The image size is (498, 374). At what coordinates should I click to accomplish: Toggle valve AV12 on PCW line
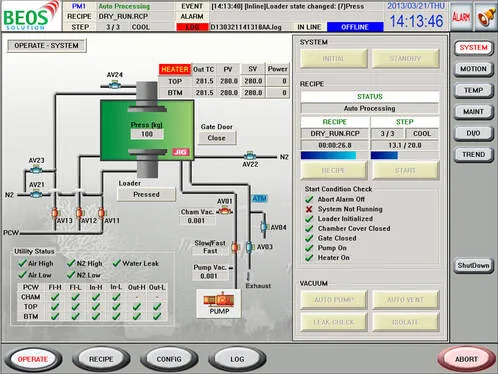point(79,213)
